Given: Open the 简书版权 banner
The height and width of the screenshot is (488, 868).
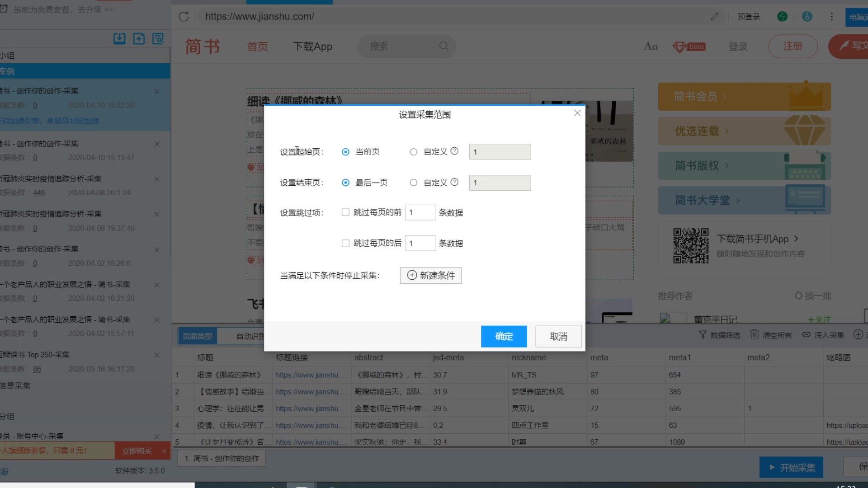Looking at the screenshot, I should (744, 166).
